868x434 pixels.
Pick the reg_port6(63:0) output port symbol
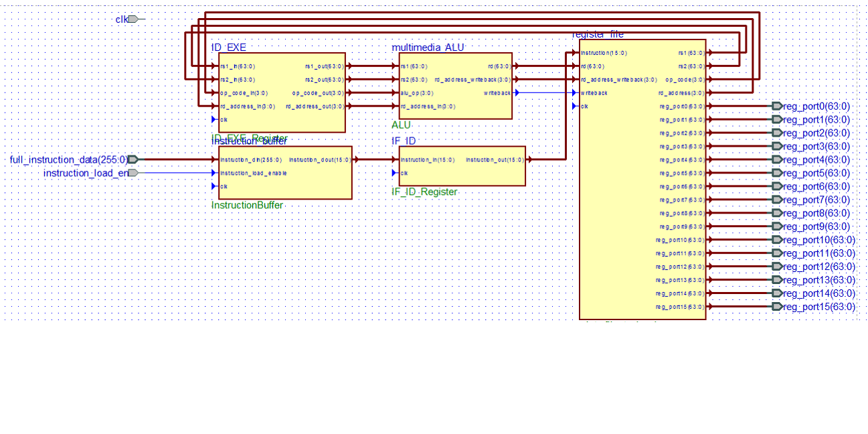point(777,186)
